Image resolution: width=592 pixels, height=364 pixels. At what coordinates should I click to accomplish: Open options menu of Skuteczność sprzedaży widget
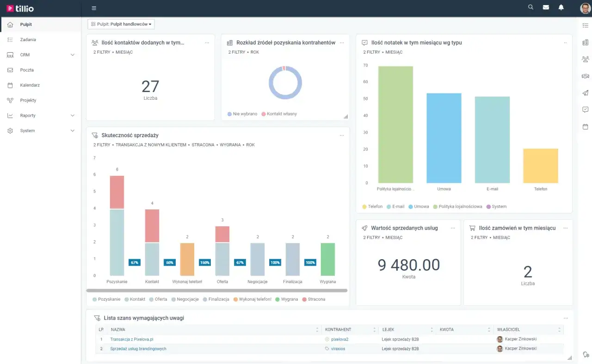pyautogui.click(x=342, y=135)
